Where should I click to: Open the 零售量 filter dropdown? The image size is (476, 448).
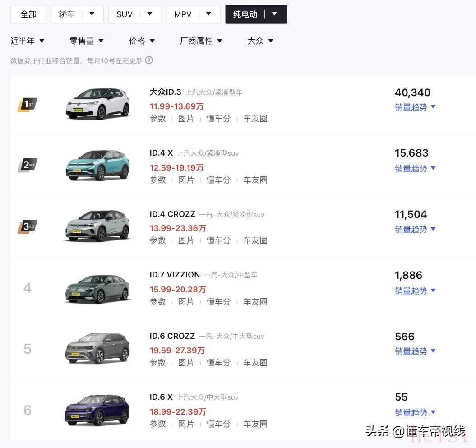pyautogui.click(x=87, y=41)
